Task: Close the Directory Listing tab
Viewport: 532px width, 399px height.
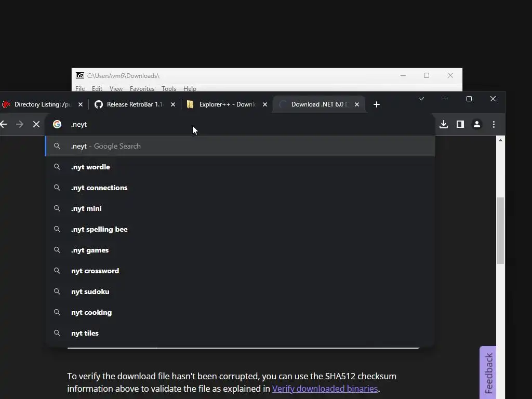Action: click(x=81, y=104)
